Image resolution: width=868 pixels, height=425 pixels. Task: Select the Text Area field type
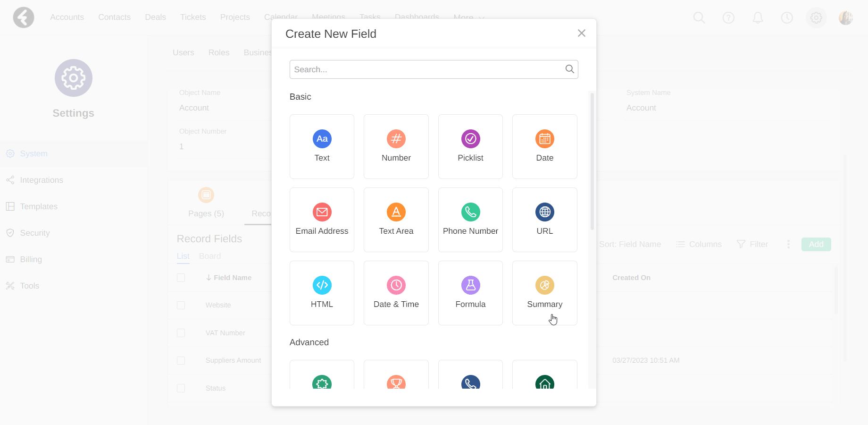click(396, 220)
